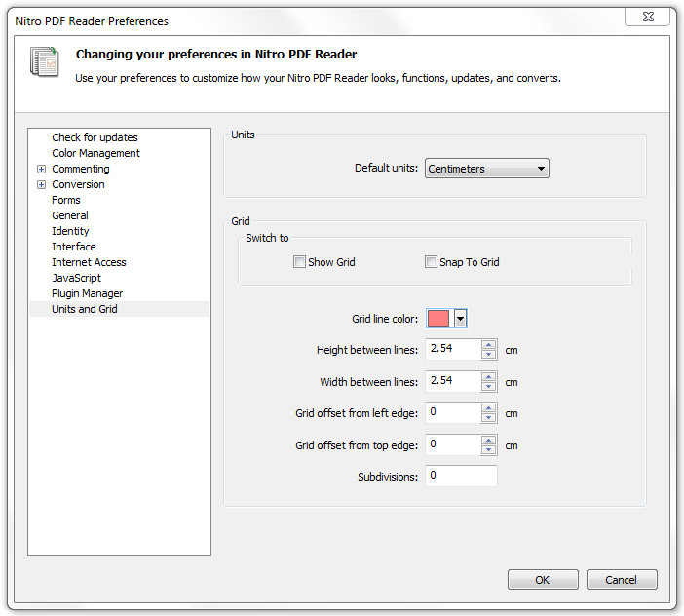This screenshot has height=616, width=684.
Task: Enable the Snap To Grid checkbox
Action: (431, 262)
